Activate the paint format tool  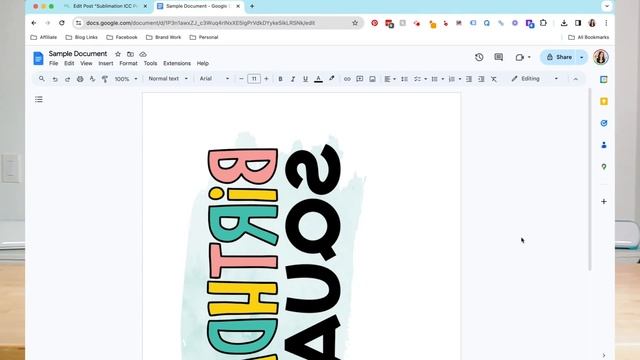coord(105,79)
